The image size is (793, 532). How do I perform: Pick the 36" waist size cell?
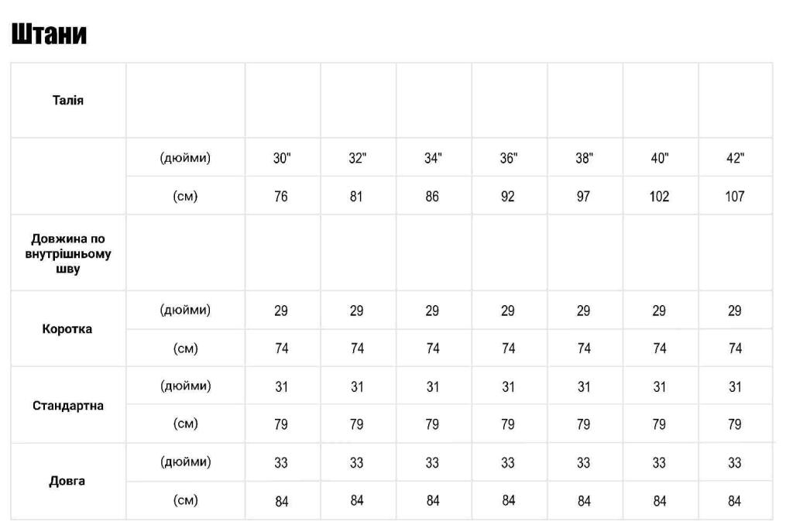coord(508,159)
